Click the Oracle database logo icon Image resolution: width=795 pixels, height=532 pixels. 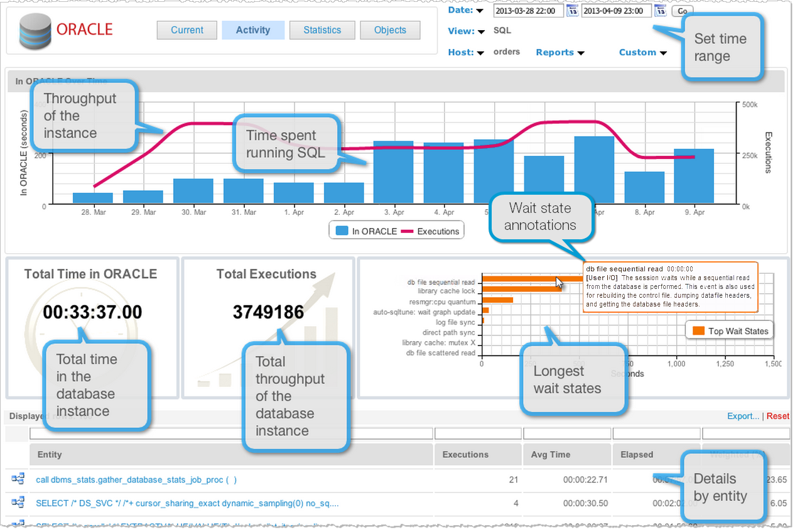coord(35,30)
